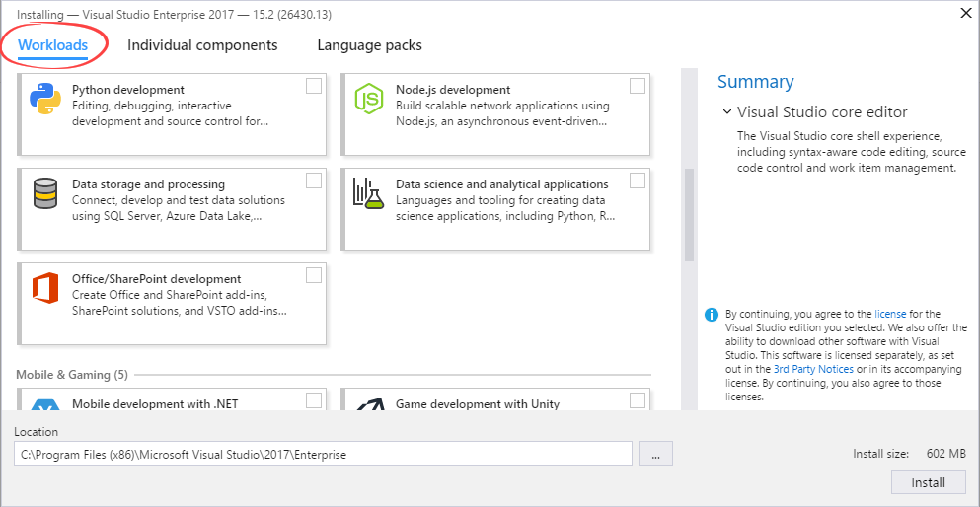Click Mobile development with .NET title
Viewport: 980px width, 507px height.
click(155, 404)
